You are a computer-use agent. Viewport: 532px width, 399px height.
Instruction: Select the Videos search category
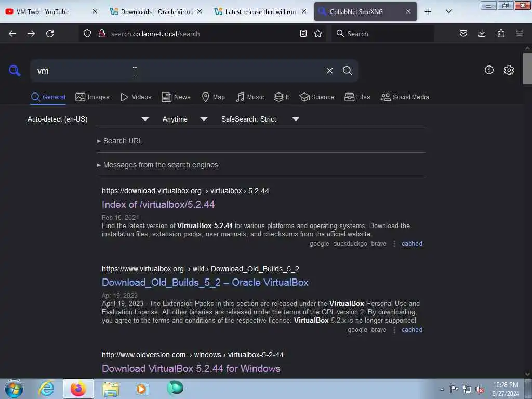click(x=136, y=97)
